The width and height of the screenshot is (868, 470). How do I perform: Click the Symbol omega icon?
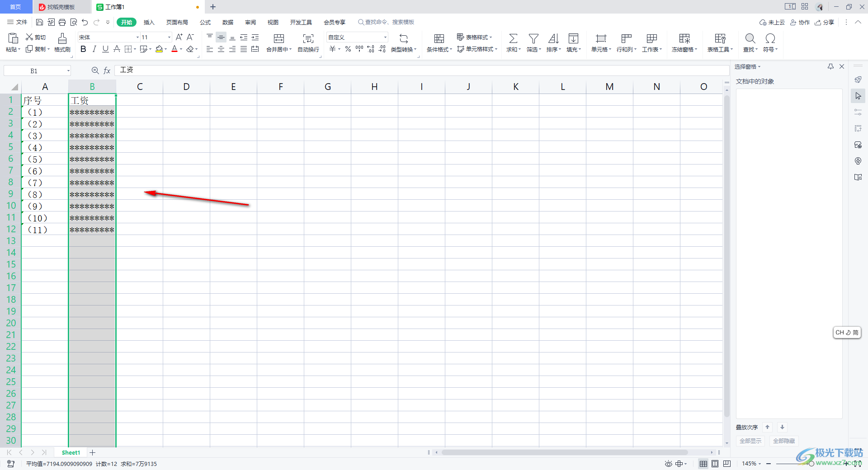point(770,38)
